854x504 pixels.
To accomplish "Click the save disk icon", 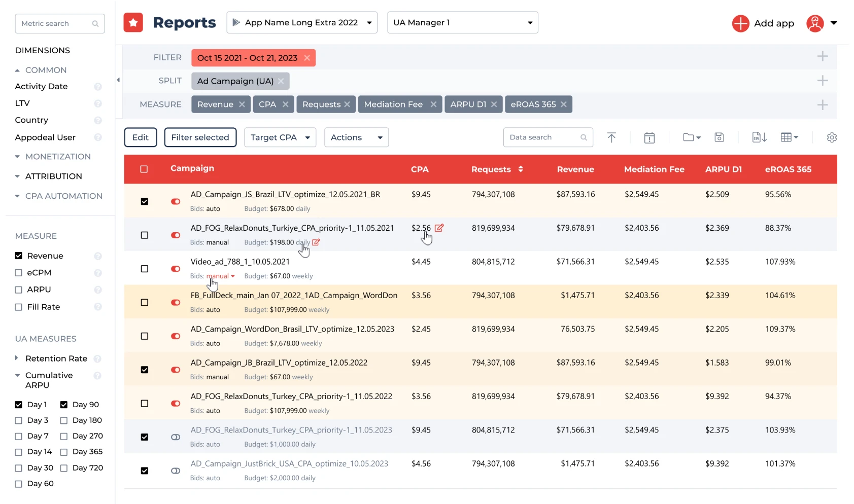I will click(x=719, y=137).
